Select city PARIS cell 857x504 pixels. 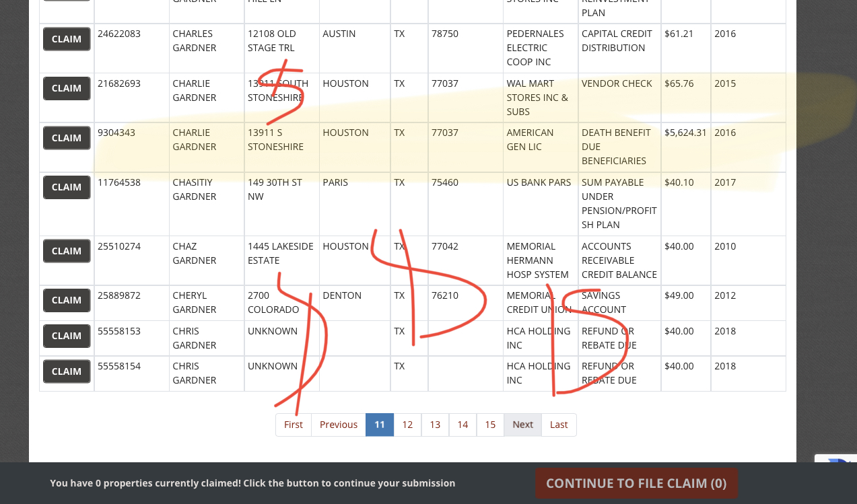[x=355, y=204]
